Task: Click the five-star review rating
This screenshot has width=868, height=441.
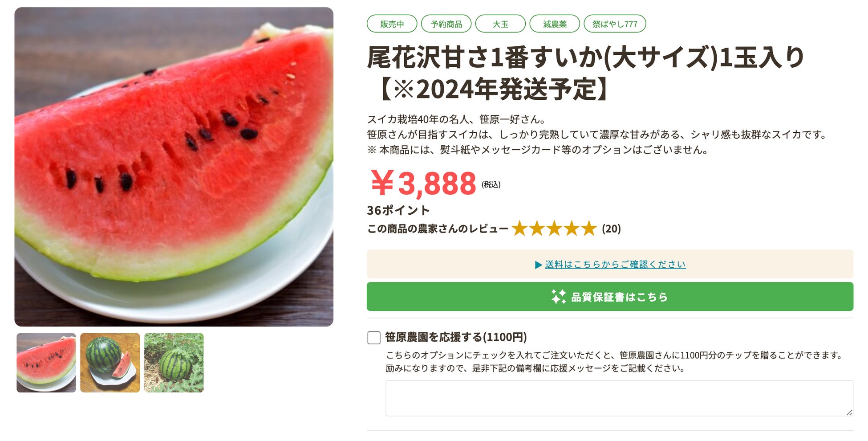Action: click(x=554, y=229)
